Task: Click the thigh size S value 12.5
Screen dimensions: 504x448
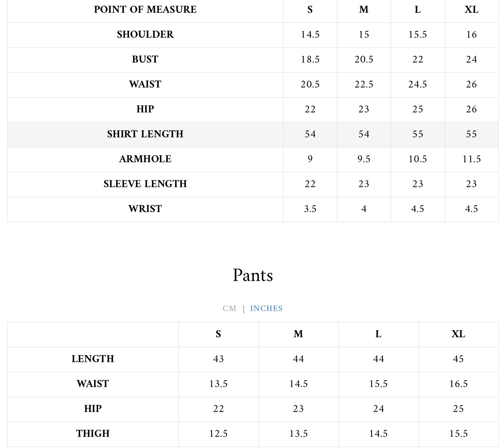Action: coord(218,434)
